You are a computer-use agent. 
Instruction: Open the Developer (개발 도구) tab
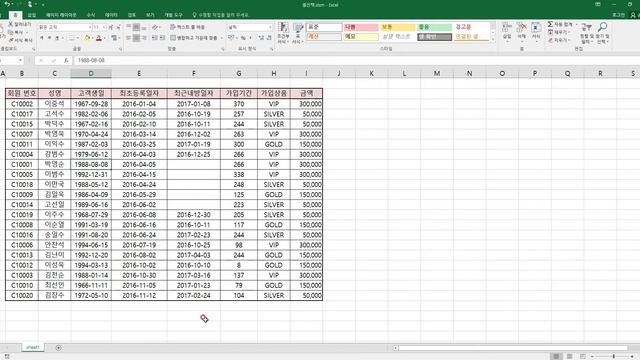click(173, 15)
